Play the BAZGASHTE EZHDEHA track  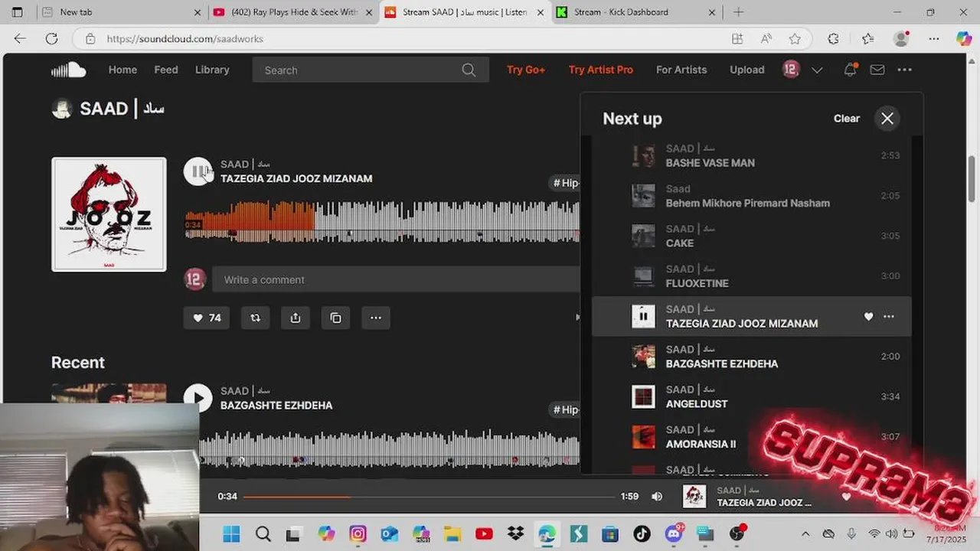[198, 398]
